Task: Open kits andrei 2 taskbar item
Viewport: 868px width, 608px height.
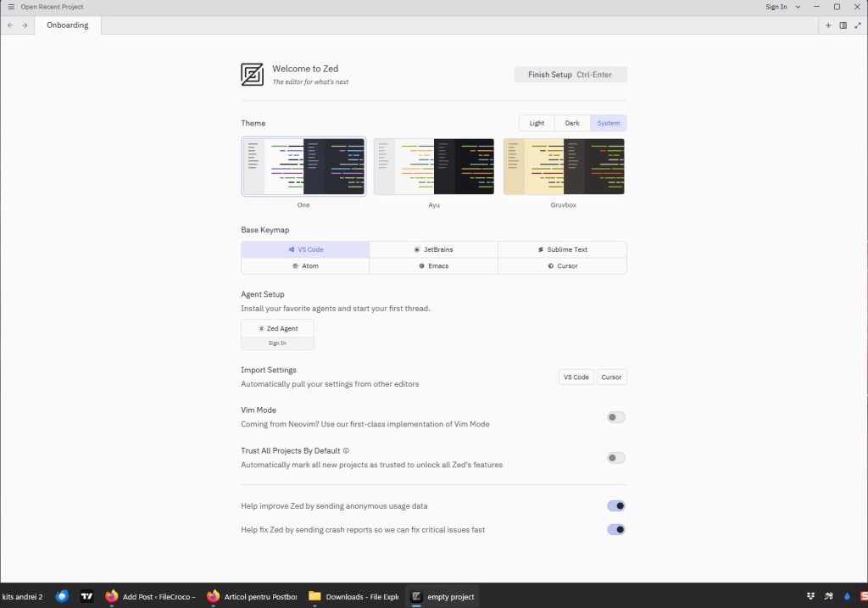Action: coord(22,597)
